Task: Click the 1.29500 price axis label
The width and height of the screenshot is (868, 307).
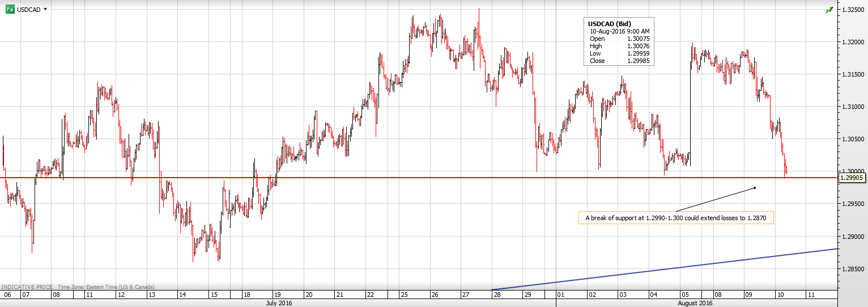Action: click(x=852, y=204)
